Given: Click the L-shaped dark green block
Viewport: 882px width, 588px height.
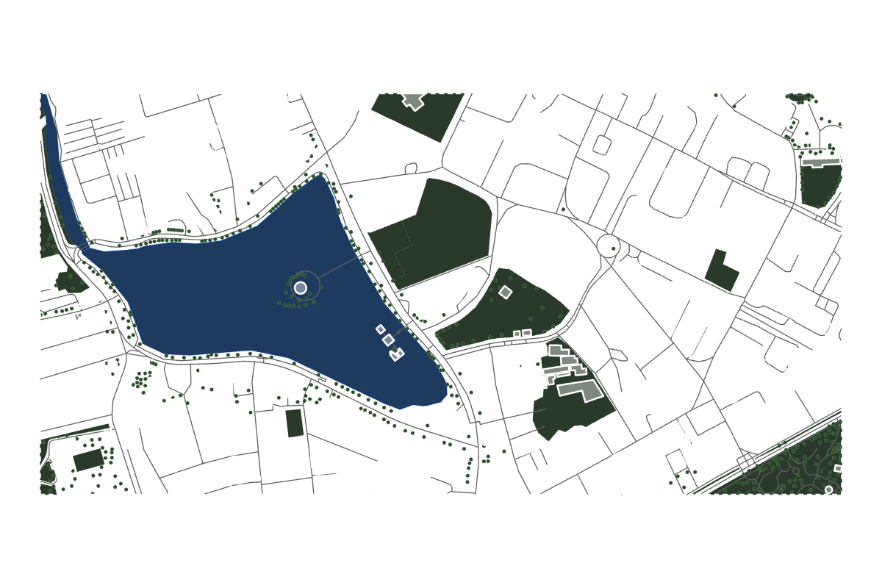Looking at the screenshot, I should 722,270.
